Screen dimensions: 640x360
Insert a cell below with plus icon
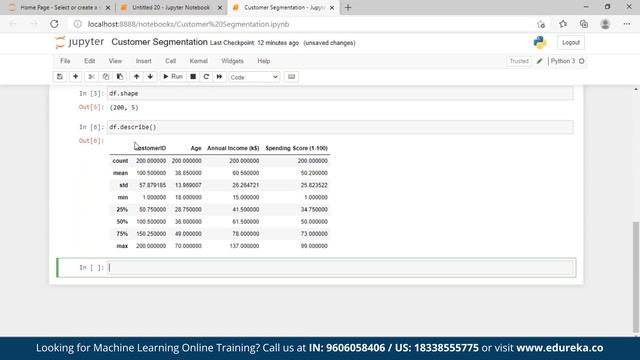pos(76,77)
